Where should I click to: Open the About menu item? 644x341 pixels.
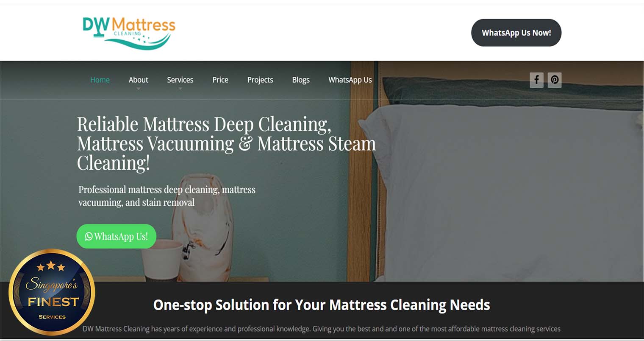click(x=138, y=80)
